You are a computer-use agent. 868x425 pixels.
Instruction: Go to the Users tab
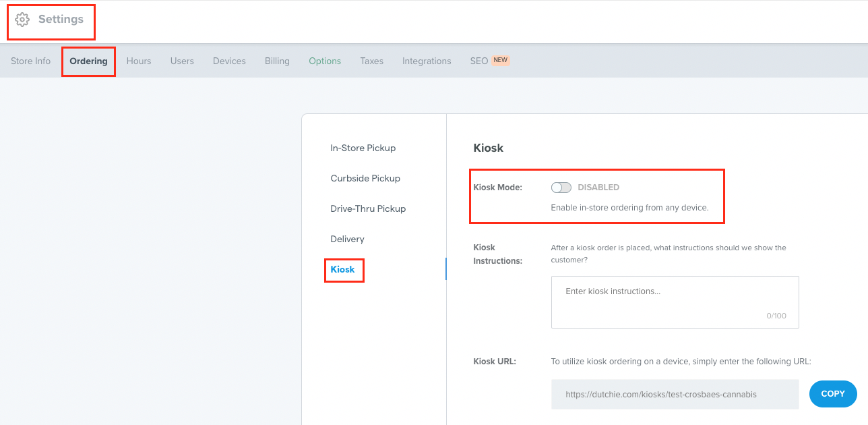[182, 61]
